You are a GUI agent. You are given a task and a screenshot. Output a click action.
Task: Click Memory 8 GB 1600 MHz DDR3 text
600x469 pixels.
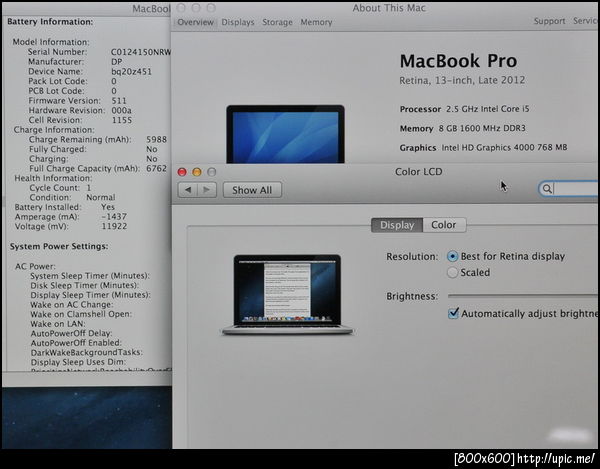coord(463,128)
